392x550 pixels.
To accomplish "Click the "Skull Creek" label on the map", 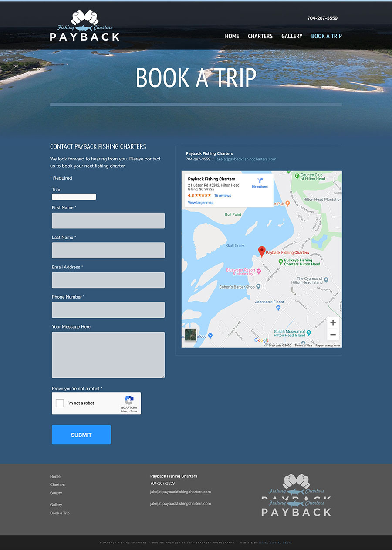I will (x=235, y=246).
